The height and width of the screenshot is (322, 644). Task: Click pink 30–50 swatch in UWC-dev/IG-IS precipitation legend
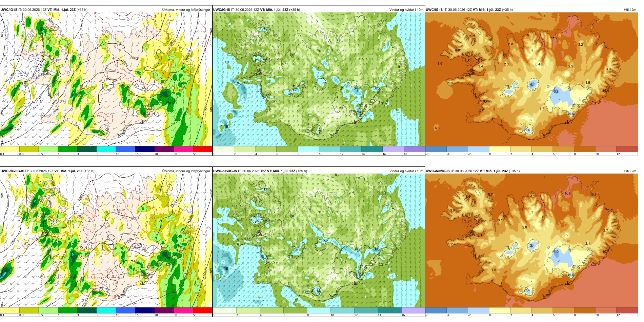[x=183, y=310]
